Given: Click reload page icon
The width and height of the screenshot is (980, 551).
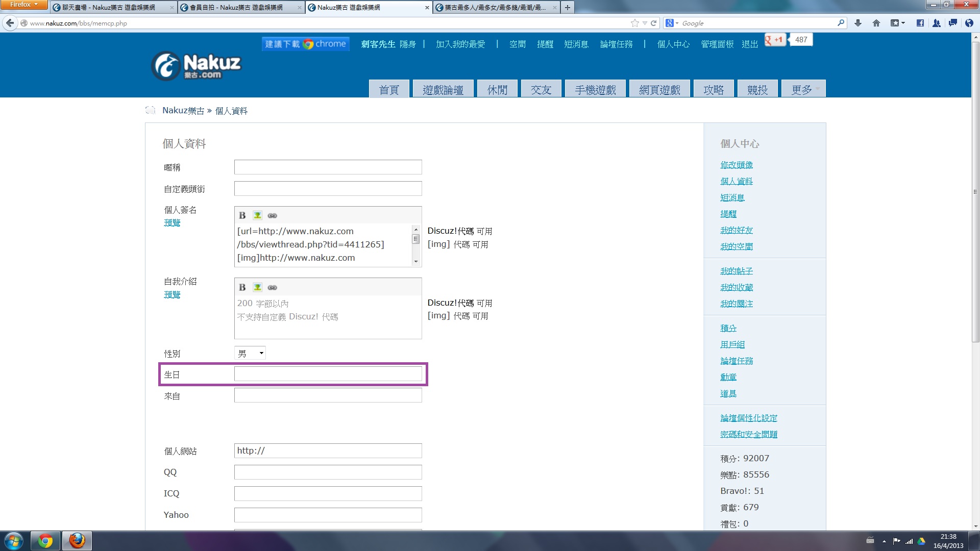Looking at the screenshot, I should (x=653, y=23).
